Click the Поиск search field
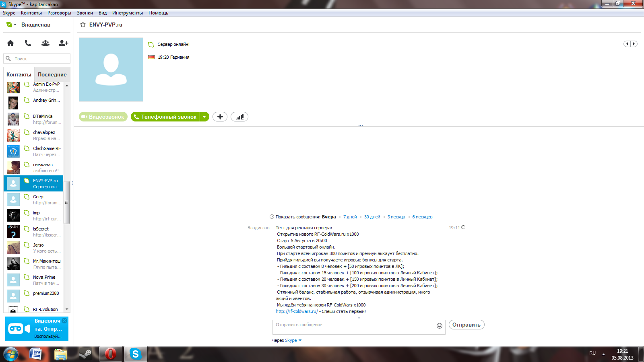Image resolution: width=644 pixels, height=362 pixels. point(37,59)
